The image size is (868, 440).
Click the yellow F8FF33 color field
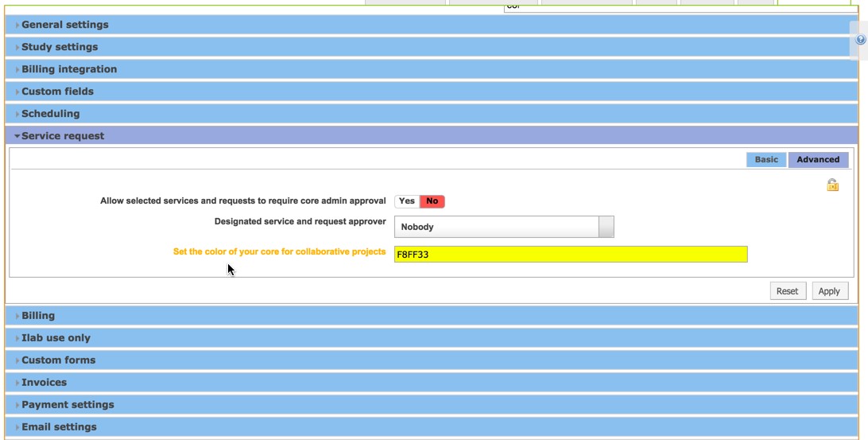click(x=571, y=255)
